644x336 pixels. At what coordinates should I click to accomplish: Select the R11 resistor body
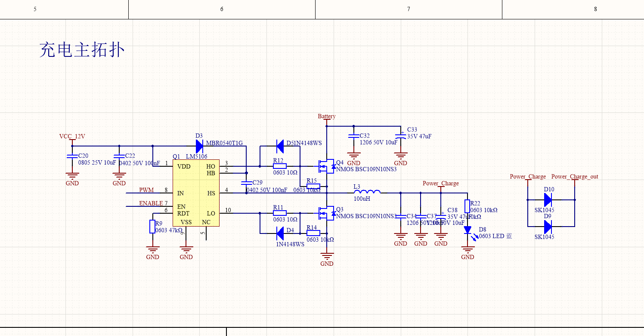point(280,213)
